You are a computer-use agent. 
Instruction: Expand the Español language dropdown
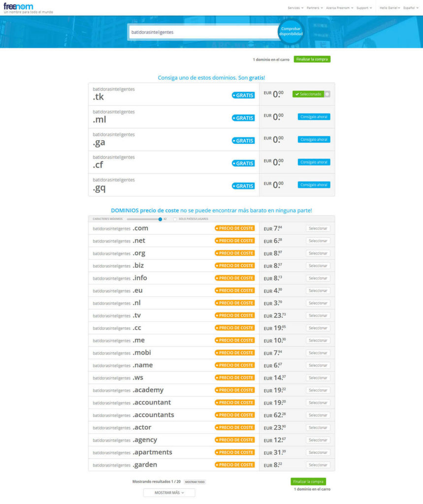[x=411, y=8]
